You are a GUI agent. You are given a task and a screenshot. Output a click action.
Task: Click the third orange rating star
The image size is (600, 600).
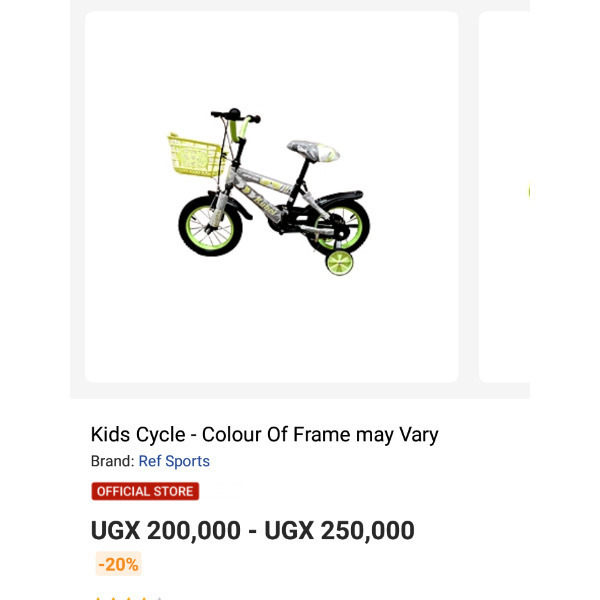129,598
